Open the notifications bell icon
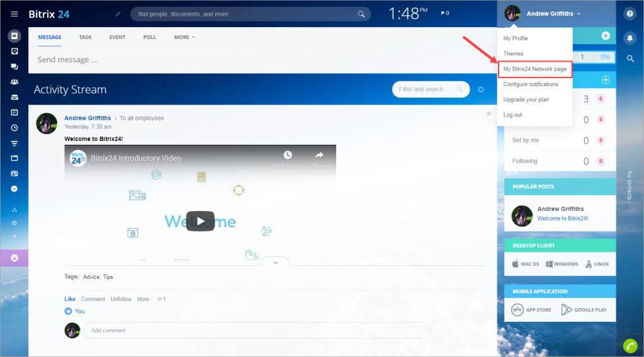644x357 pixels. coord(630,38)
